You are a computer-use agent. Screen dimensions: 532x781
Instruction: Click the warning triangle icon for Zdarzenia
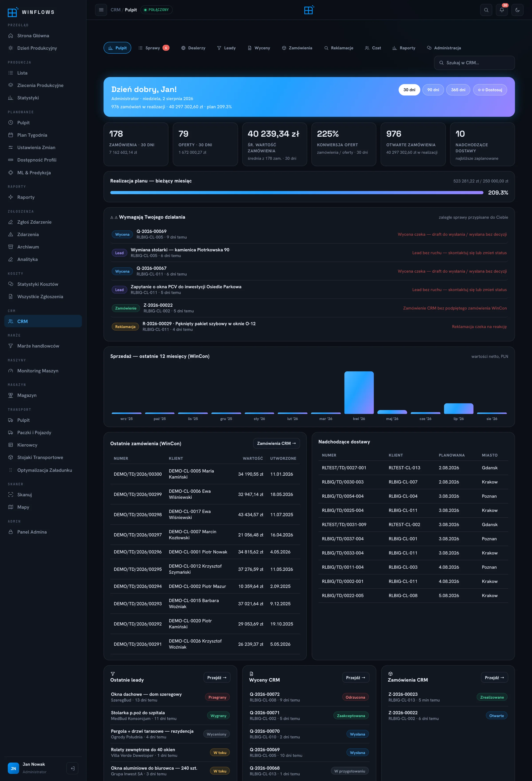pyautogui.click(x=11, y=235)
